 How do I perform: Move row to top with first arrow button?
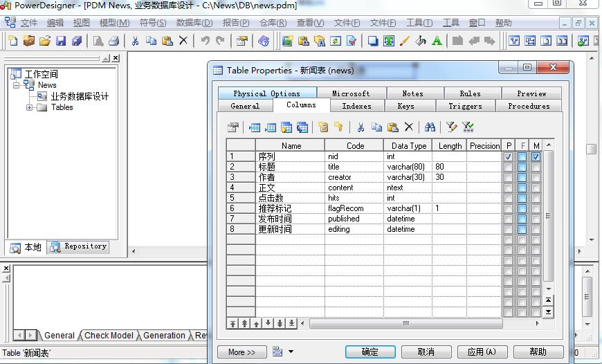click(233, 323)
